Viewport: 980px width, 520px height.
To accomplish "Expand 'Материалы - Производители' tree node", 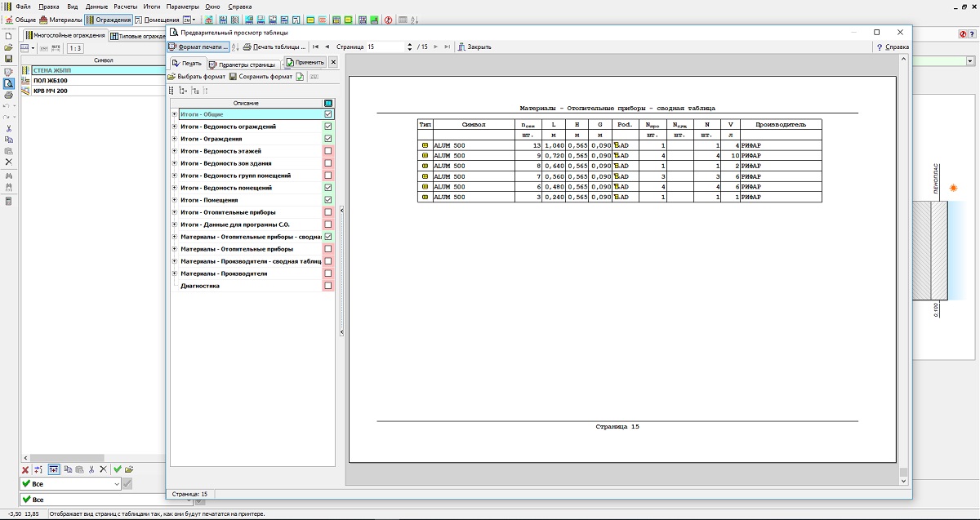I will pos(174,273).
